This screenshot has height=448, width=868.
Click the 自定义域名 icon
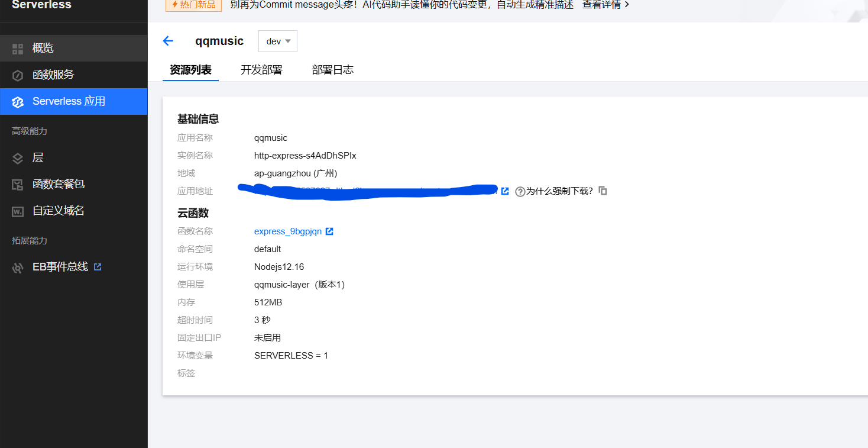tap(18, 211)
